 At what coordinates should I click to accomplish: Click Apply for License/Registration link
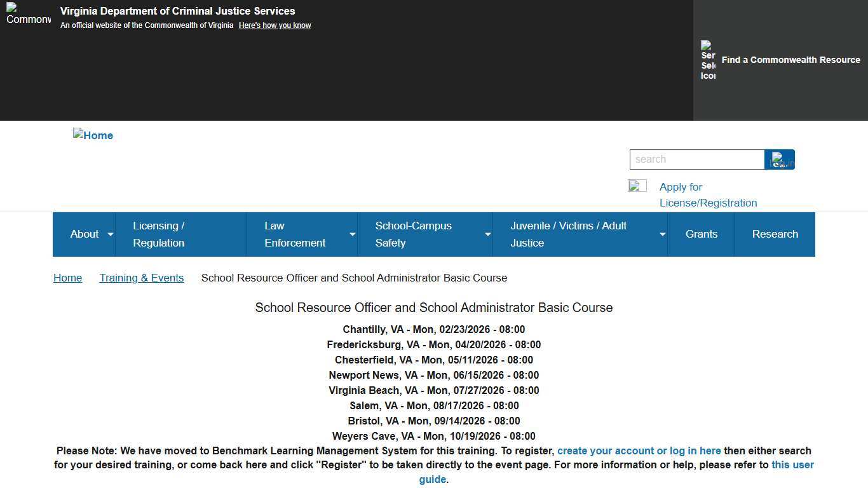tap(708, 195)
